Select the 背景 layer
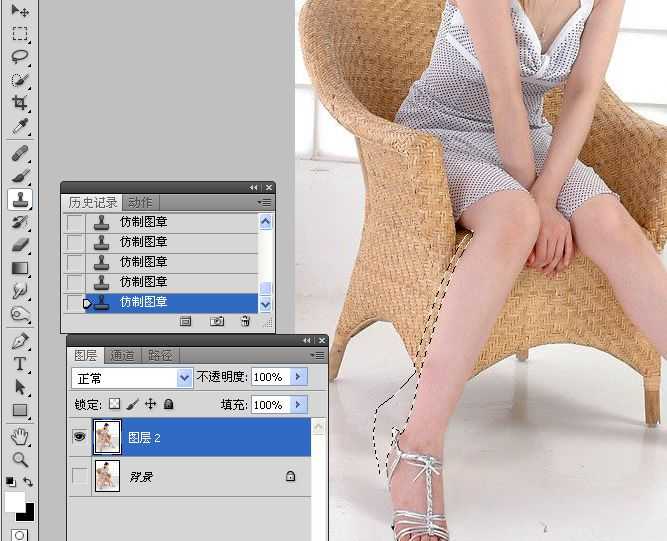Image resolution: width=667 pixels, height=541 pixels. coord(189,476)
